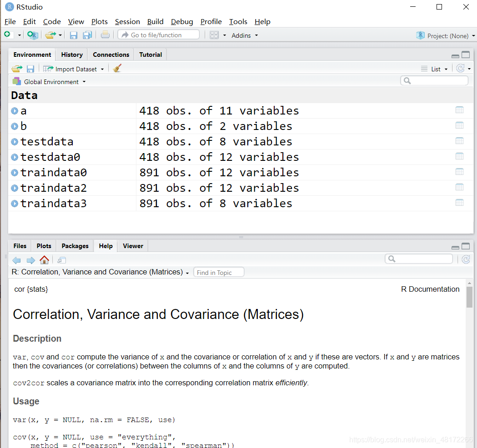Click the workspace panes grid icon
Screen dimensions: 477x448
pos(214,35)
